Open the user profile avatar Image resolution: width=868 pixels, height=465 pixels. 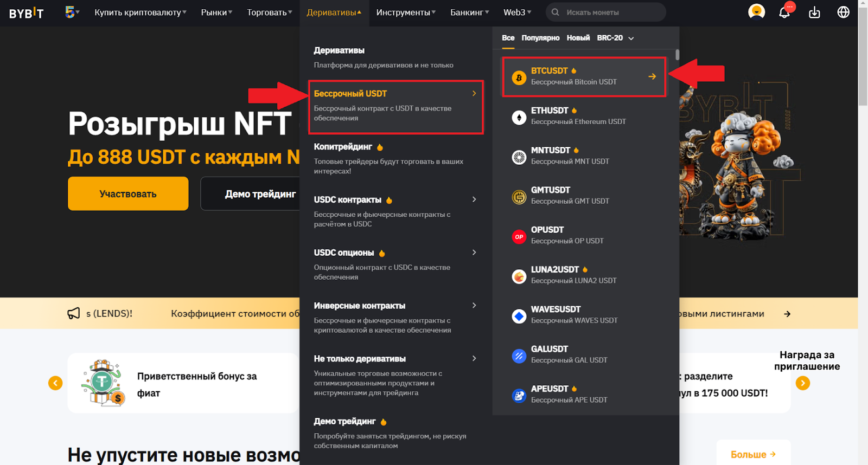coord(756,12)
